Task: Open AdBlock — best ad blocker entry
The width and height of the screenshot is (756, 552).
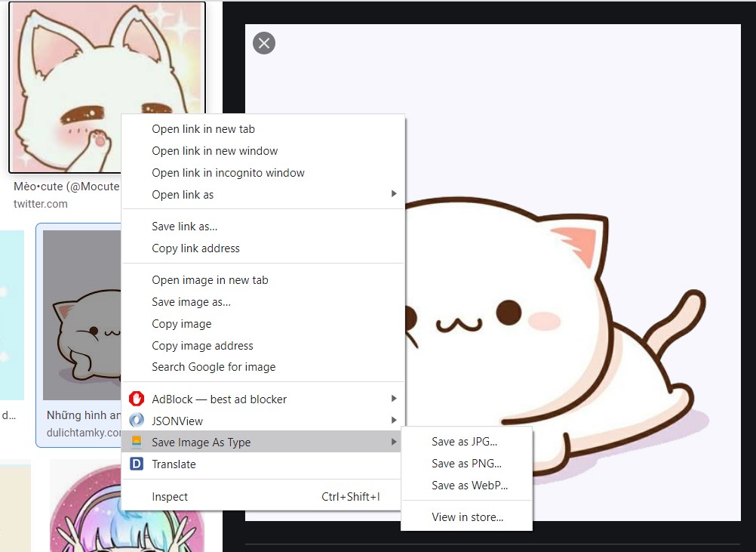Action: click(263, 399)
